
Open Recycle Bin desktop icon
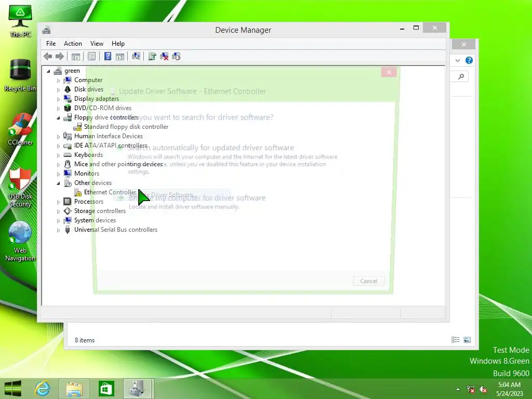(20, 75)
